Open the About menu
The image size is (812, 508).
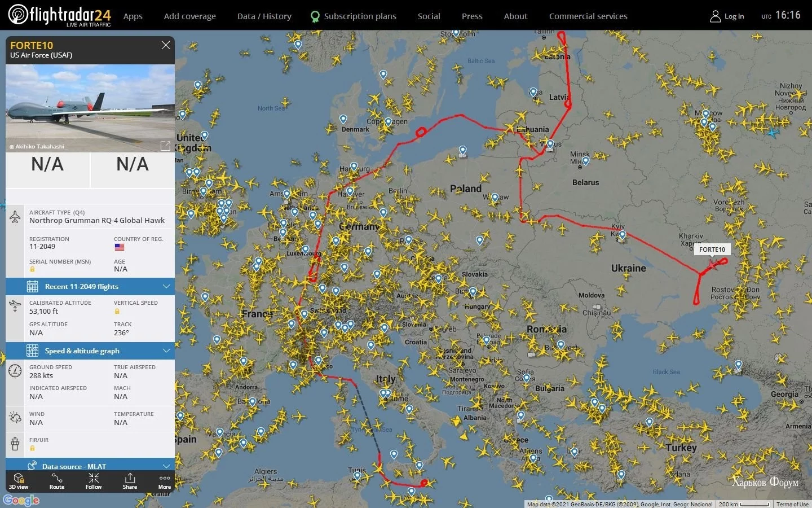click(516, 16)
